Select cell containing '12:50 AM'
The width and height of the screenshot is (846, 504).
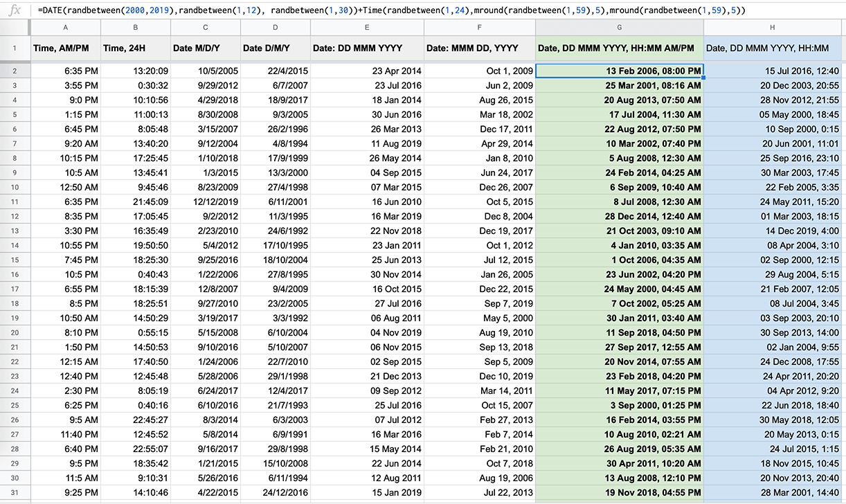(66, 187)
